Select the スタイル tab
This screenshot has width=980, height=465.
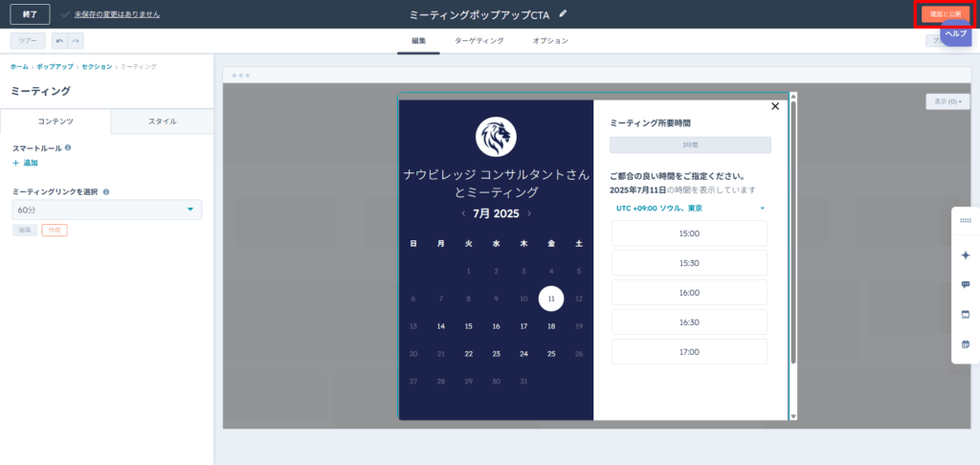point(163,122)
